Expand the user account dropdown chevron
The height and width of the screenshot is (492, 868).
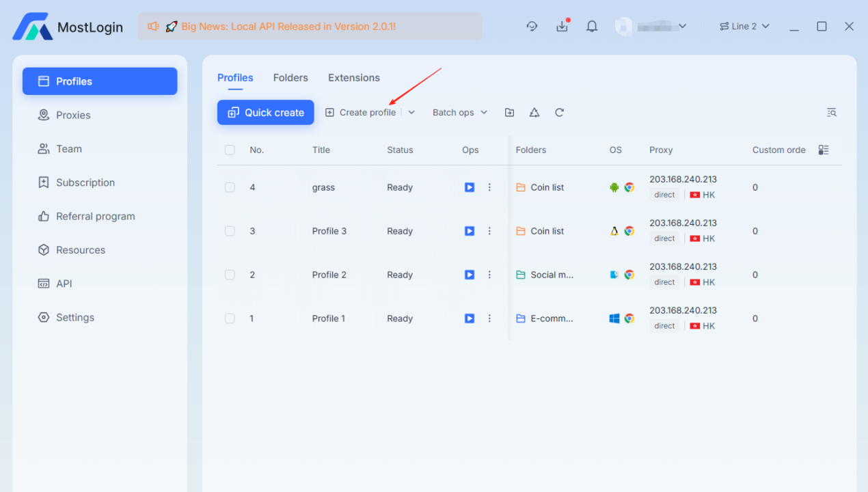coord(682,26)
